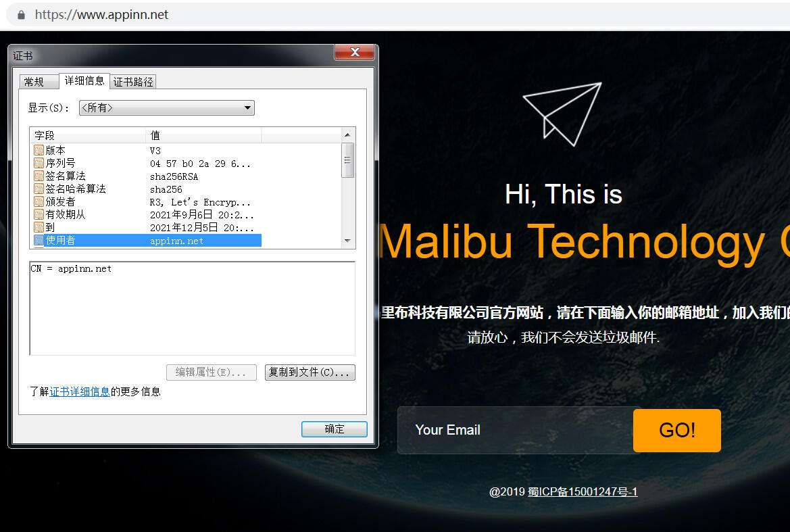Click the 值 column header
This screenshot has height=532, width=790.
point(203,135)
